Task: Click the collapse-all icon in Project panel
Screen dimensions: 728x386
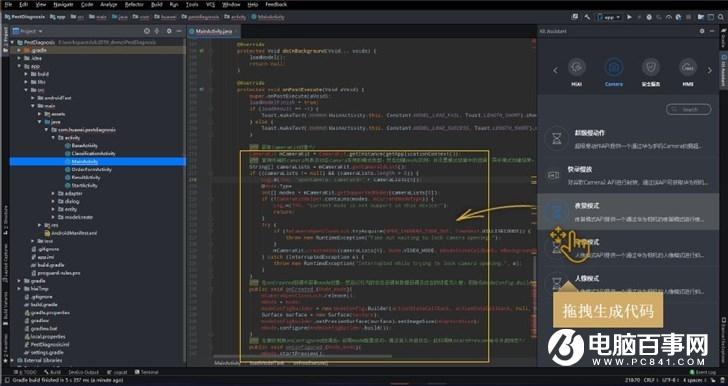Action: click(156, 31)
